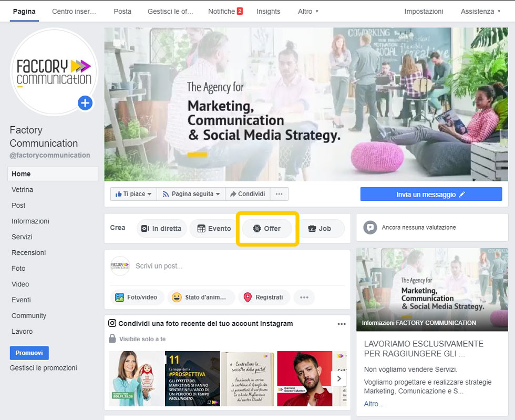Viewport: 515px width, 420px height.
Task: Create an Evento from the Crea bar
Action: (x=214, y=229)
